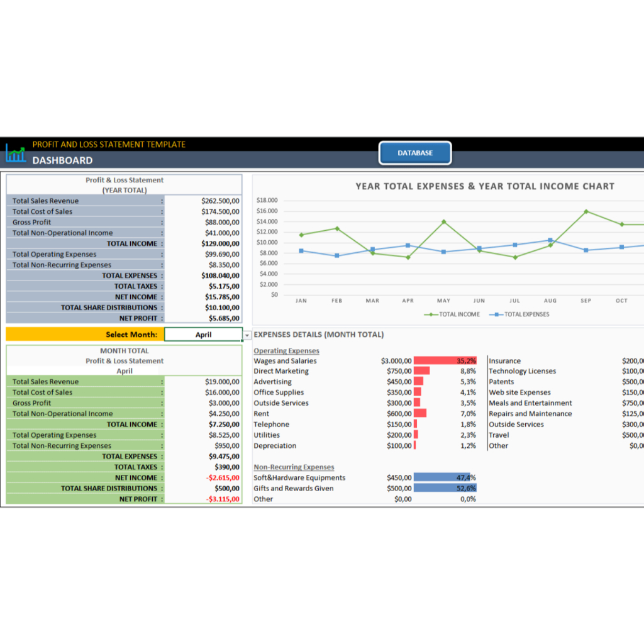Click the chart logo icon beside DASHBOARD
Viewport: 644px width, 644px height.
[x=15, y=153]
